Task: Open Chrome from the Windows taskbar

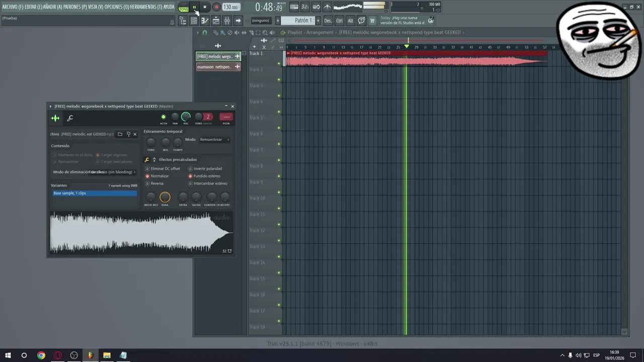Action: click(41, 355)
